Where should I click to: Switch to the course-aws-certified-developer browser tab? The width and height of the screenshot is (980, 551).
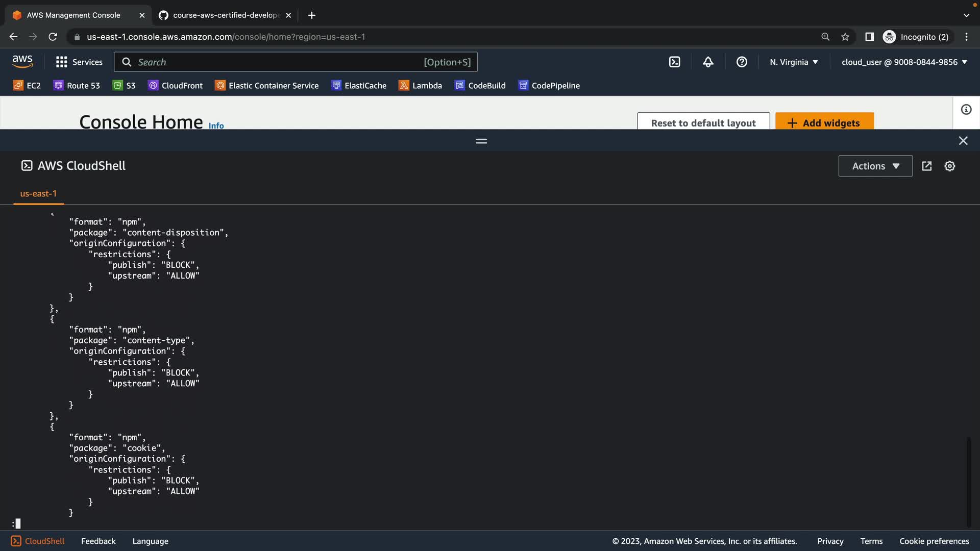(225, 15)
